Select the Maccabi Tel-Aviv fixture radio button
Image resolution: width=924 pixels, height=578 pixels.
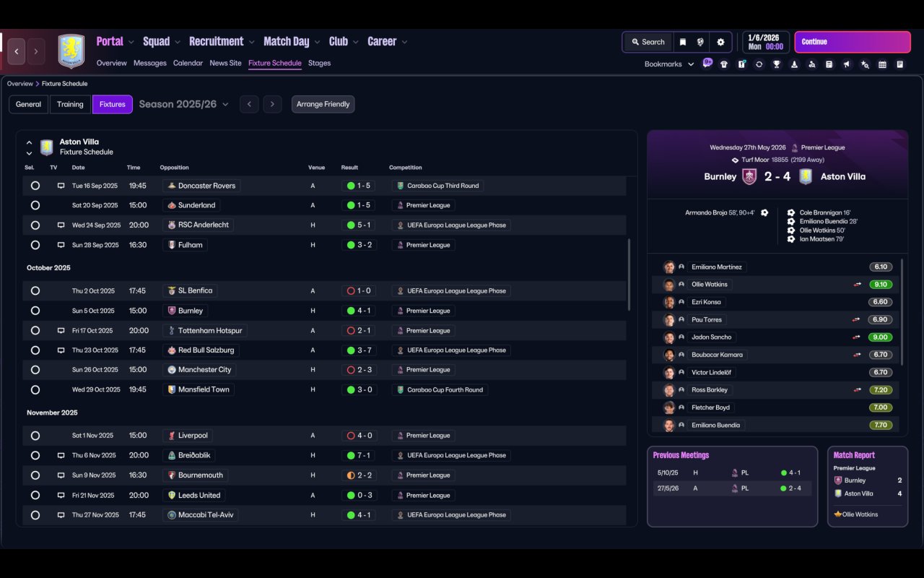(35, 515)
